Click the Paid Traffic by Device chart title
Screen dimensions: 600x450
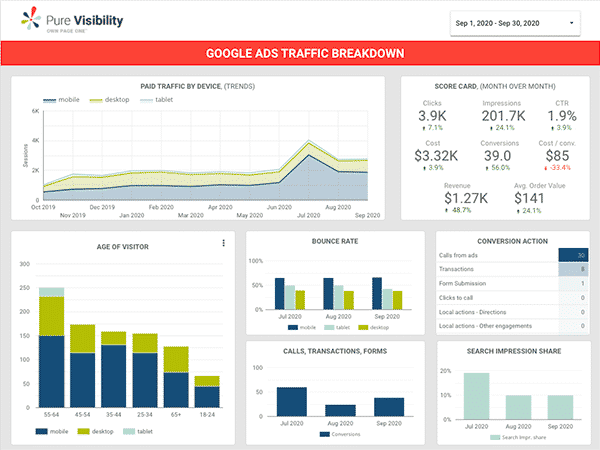197,86
